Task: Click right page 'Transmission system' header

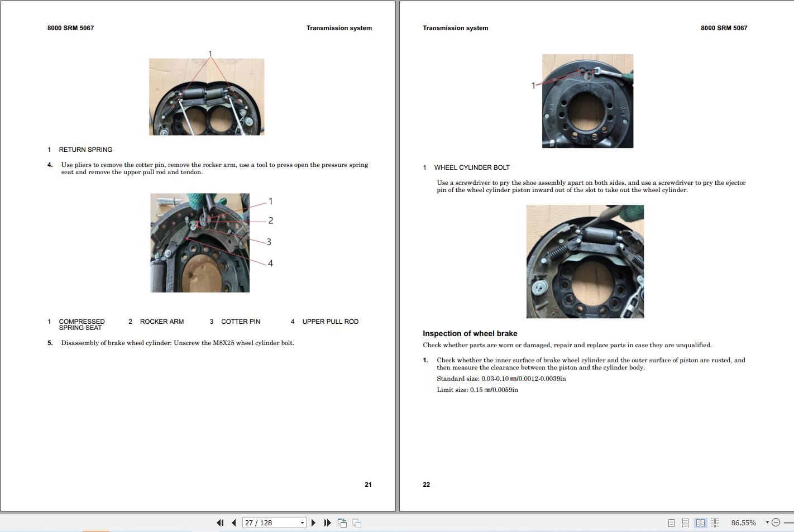Action: point(456,28)
